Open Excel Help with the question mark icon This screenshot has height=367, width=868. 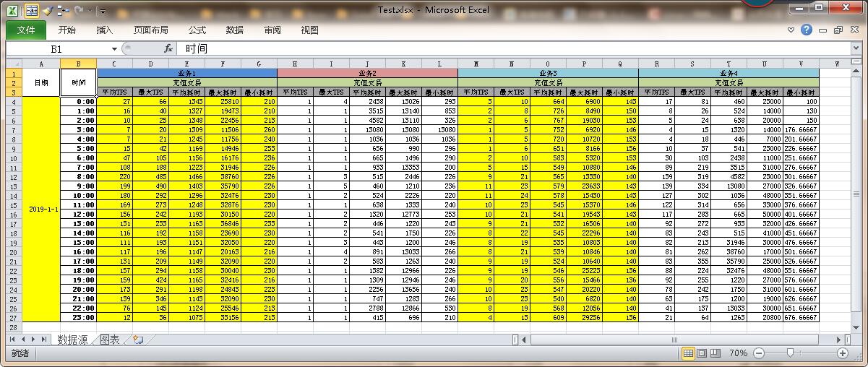pyautogui.click(x=807, y=30)
